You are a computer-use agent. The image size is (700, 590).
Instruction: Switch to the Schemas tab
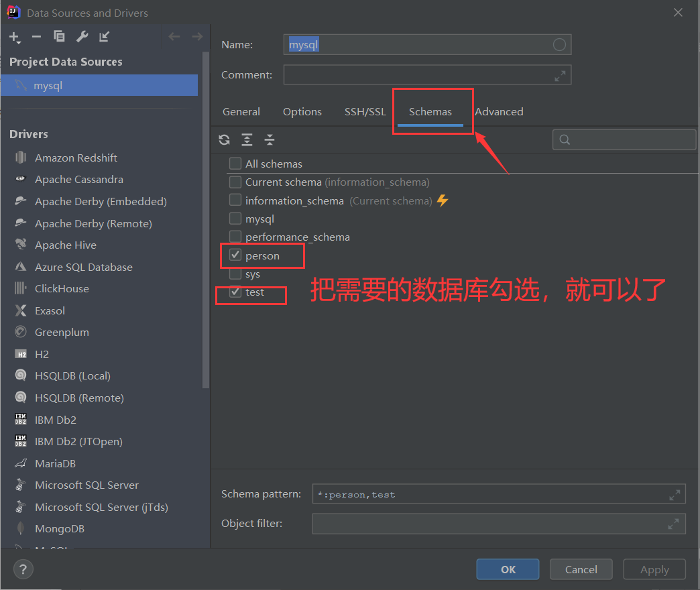[x=430, y=111]
